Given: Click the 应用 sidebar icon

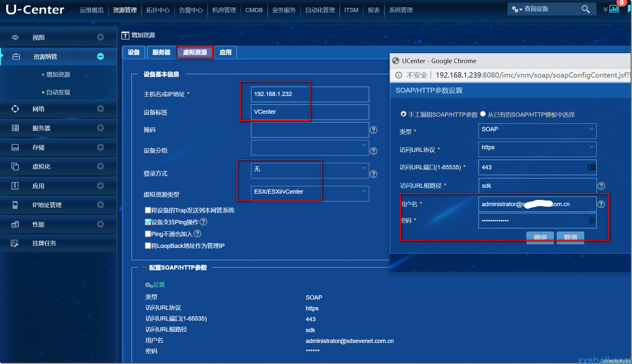Looking at the screenshot, I should tap(15, 186).
